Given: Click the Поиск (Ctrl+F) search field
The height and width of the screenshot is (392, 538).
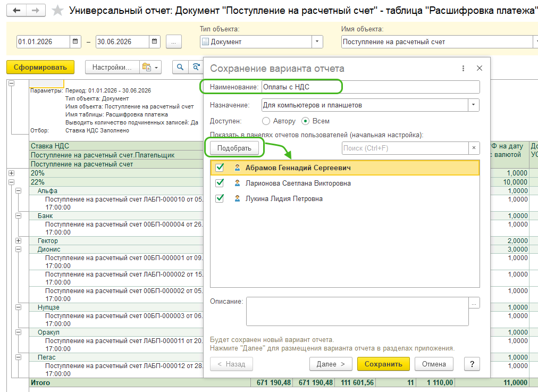Looking at the screenshot, I should [x=405, y=148].
